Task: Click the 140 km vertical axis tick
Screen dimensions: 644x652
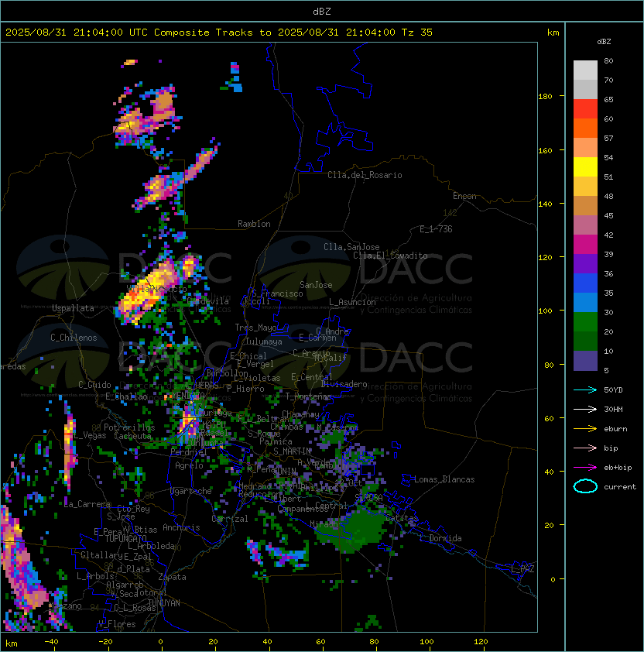Action: pyautogui.click(x=545, y=204)
